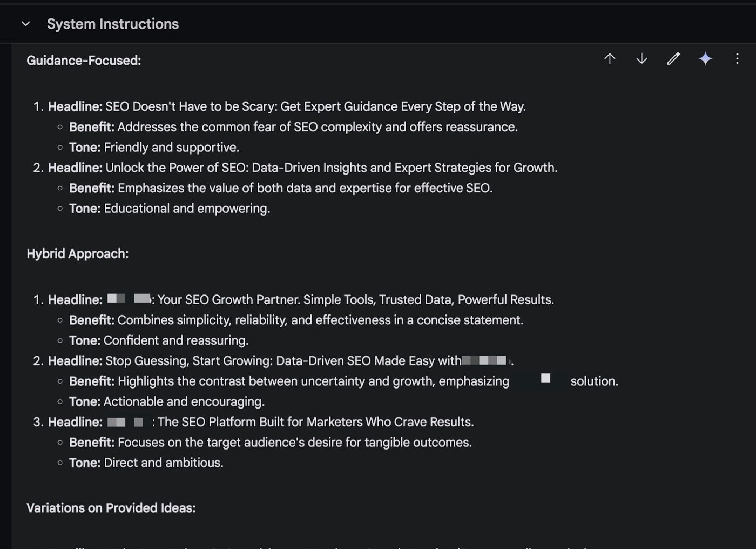Click 'The SEO Platform Built for Marketers' headline

pos(315,422)
